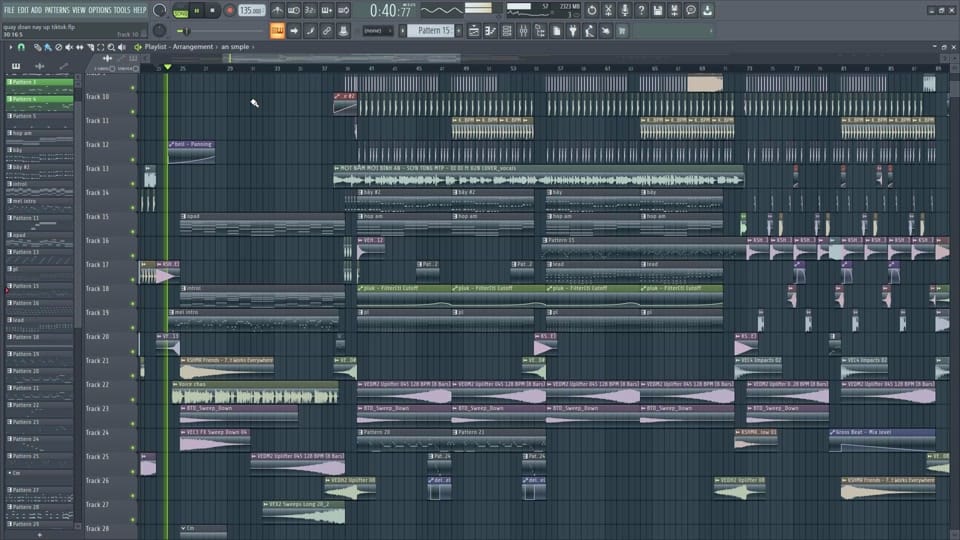This screenshot has width=960, height=540.
Task: Expand the 'an simple' arrangement breadcrumb arrow
Action: [x=253, y=47]
